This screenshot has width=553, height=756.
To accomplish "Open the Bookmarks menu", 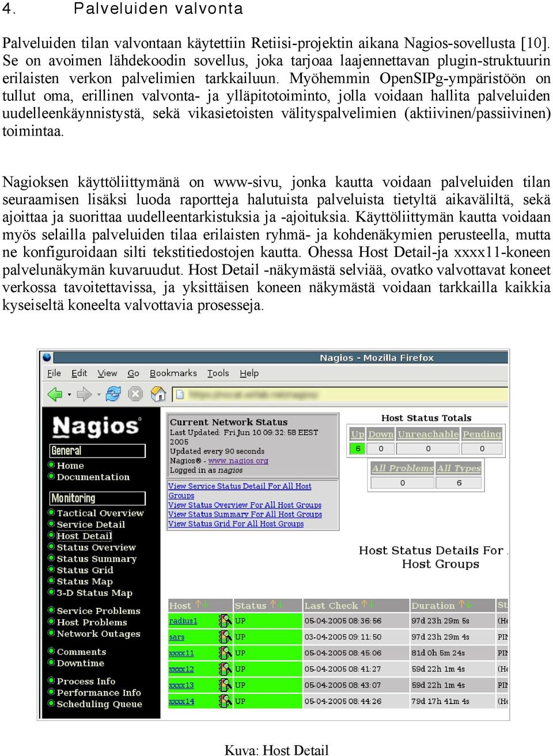I will (173, 373).
